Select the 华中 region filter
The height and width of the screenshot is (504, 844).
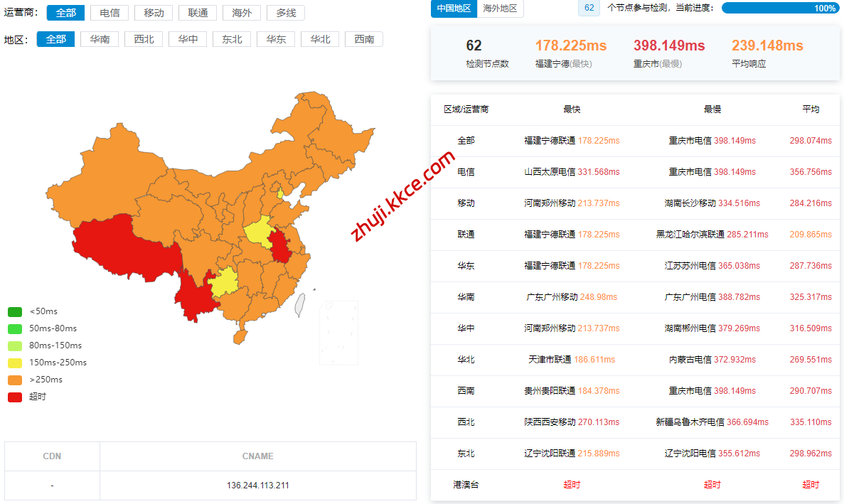tap(188, 39)
